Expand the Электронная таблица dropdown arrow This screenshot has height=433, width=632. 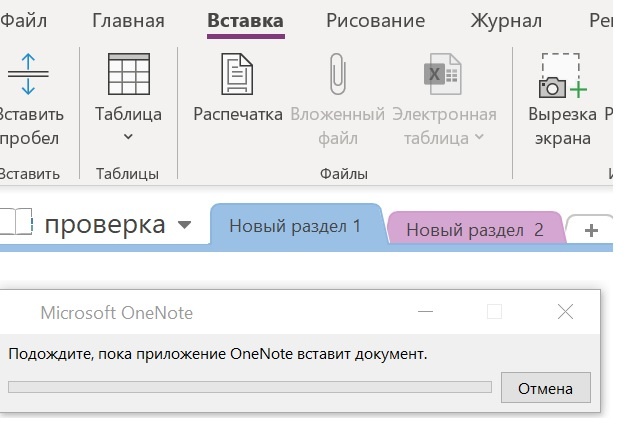pyautogui.click(x=479, y=137)
